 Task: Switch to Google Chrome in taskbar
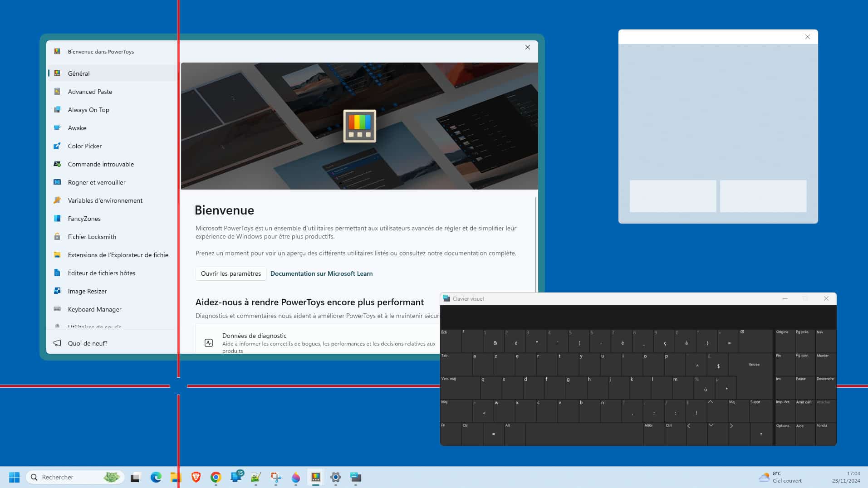[x=216, y=477]
